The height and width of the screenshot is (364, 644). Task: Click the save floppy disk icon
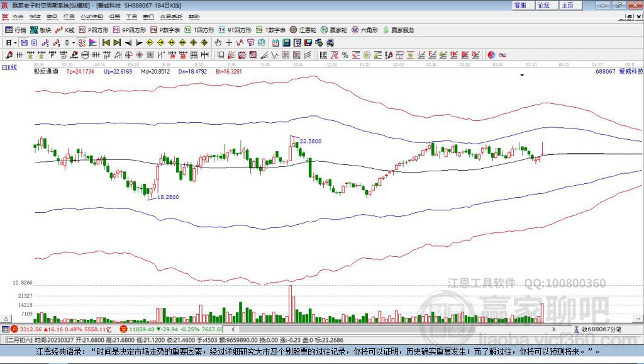pyautogui.click(x=308, y=43)
